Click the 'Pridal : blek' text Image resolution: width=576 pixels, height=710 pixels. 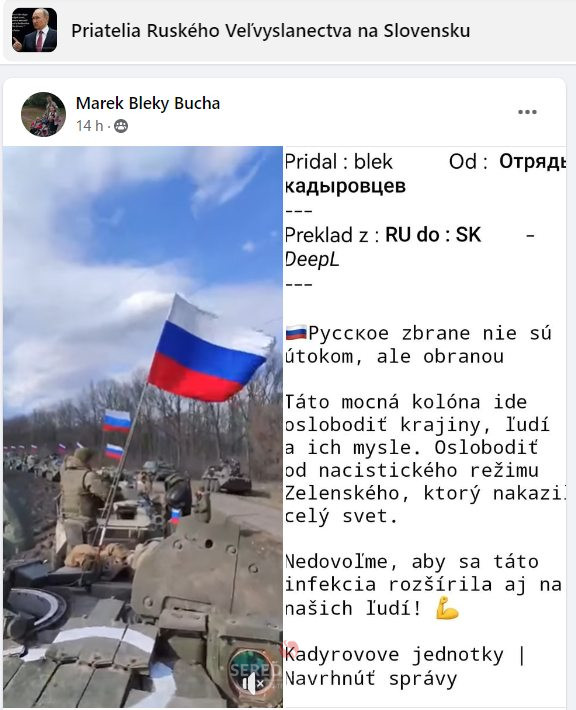coord(338,162)
